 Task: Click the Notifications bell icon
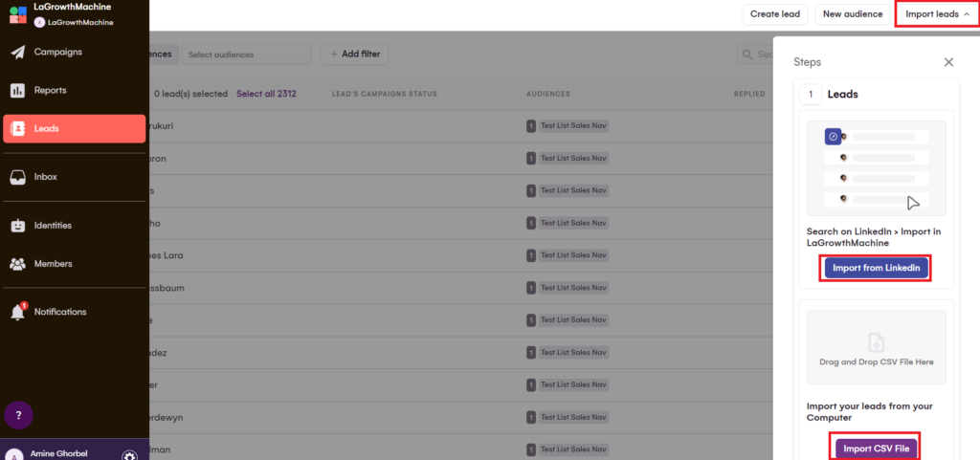tap(17, 313)
